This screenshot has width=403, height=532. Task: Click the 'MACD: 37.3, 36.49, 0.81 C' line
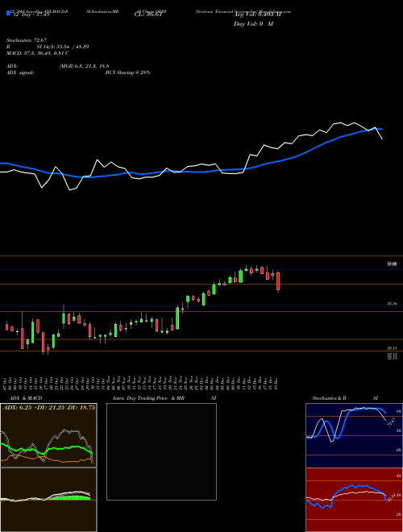(x=37, y=53)
